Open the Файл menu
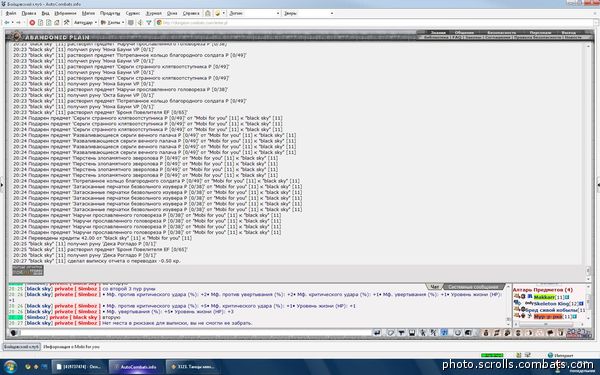Image resolution: width=600 pixels, height=375 pixels. (x=11, y=13)
